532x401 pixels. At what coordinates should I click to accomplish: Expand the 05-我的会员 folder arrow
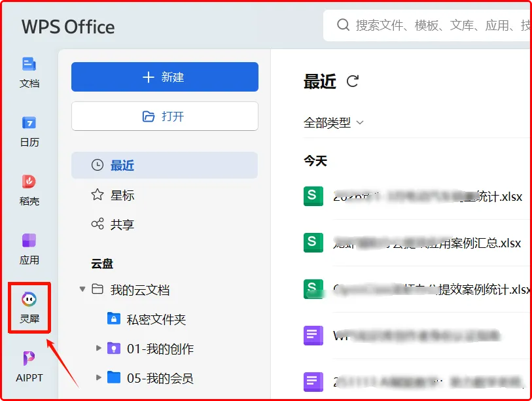tap(98, 377)
